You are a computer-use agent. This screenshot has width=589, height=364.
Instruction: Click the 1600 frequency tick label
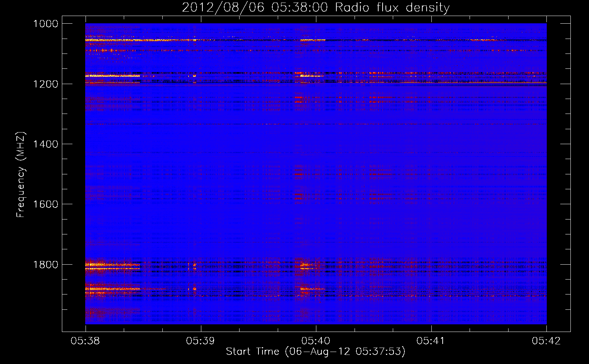click(x=46, y=204)
